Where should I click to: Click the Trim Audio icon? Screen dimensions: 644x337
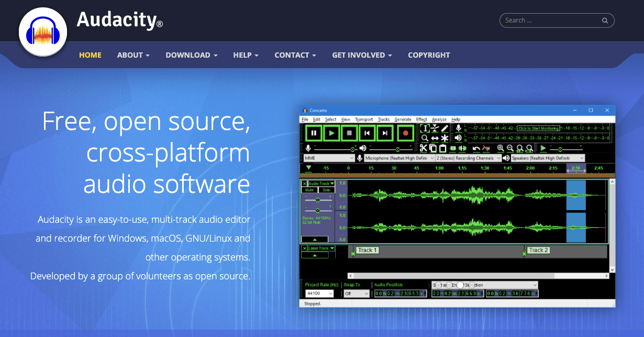(453, 148)
